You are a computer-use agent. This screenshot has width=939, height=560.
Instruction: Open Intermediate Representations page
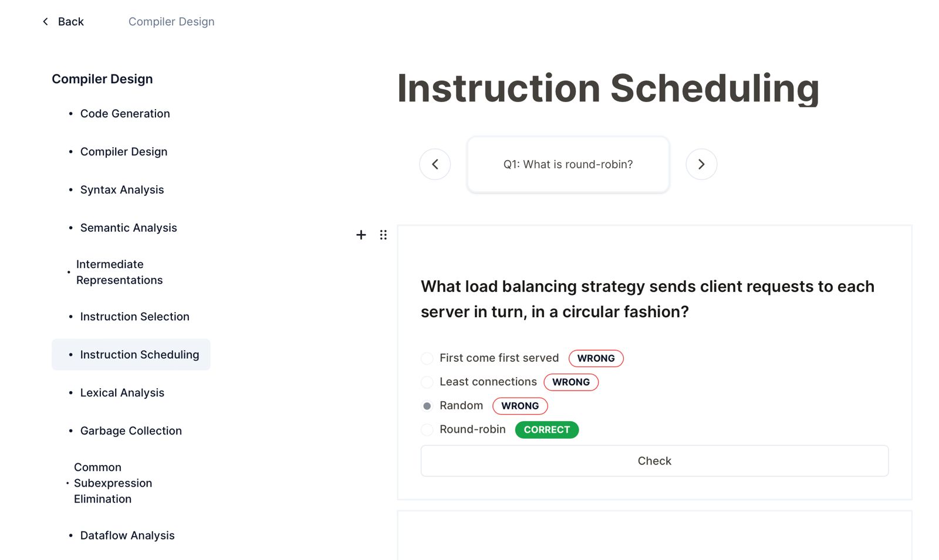click(x=119, y=272)
